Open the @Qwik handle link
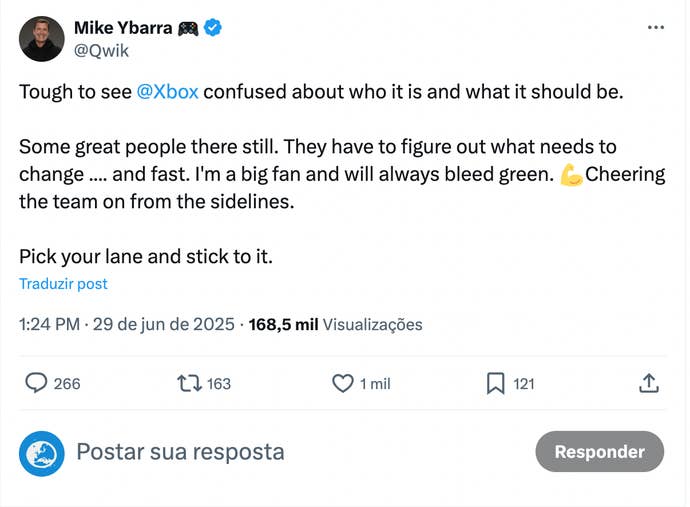Viewport: 690px width, 507px height. [x=102, y=50]
